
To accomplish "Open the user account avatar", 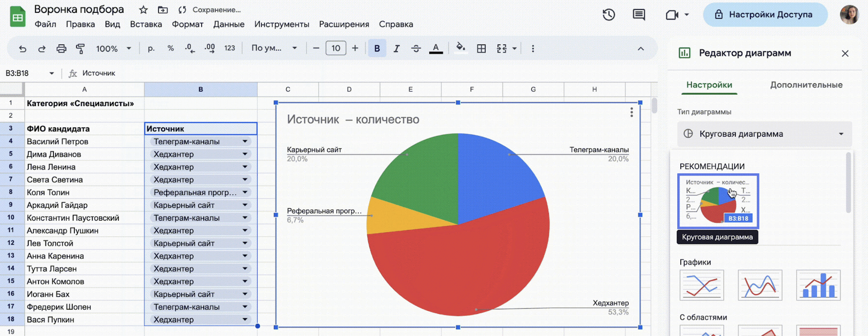I will (x=849, y=15).
